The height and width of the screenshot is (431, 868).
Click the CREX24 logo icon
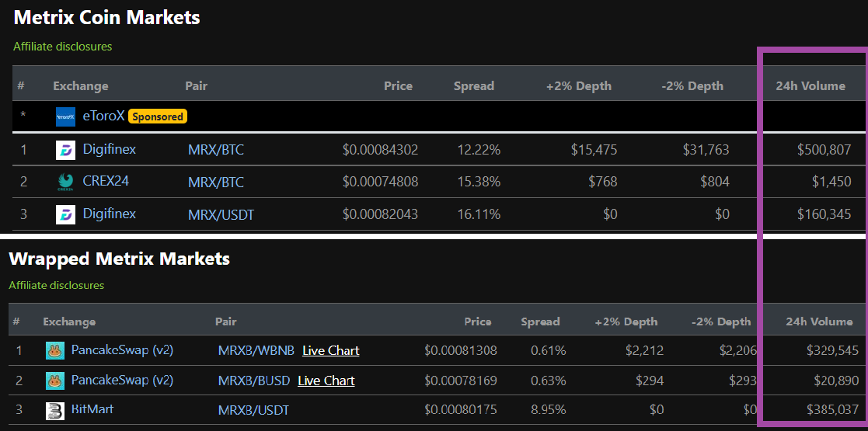[65, 182]
